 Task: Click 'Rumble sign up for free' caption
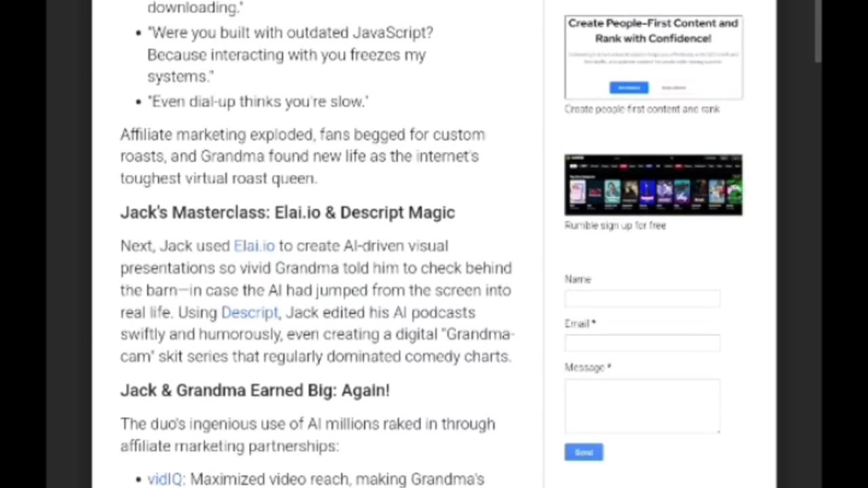pyautogui.click(x=615, y=226)
